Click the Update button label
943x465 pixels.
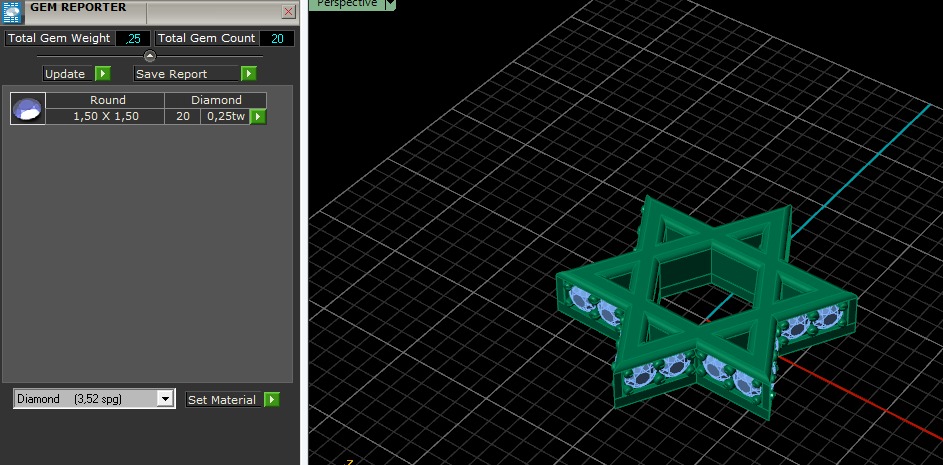pos(67,74)
